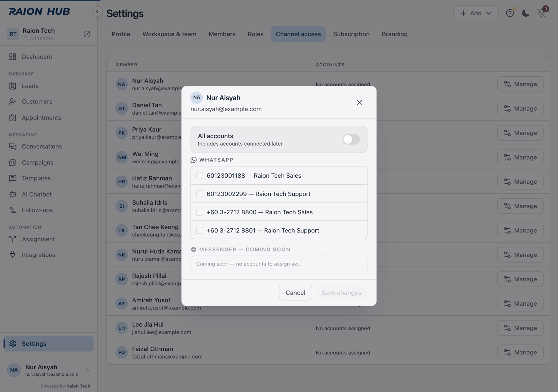Expand the Nur Aisyah user menu chevron

pyautogui.click(x=87, y=370)
